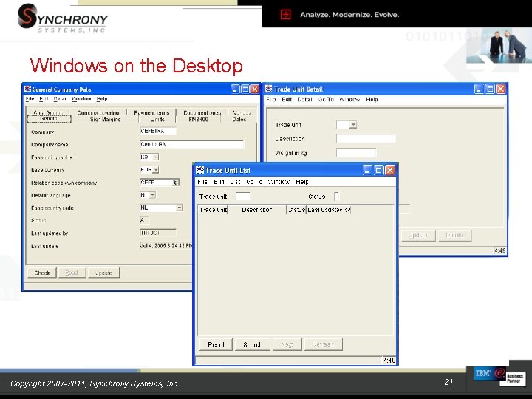Switch to Dates tab

pos(239,120)
